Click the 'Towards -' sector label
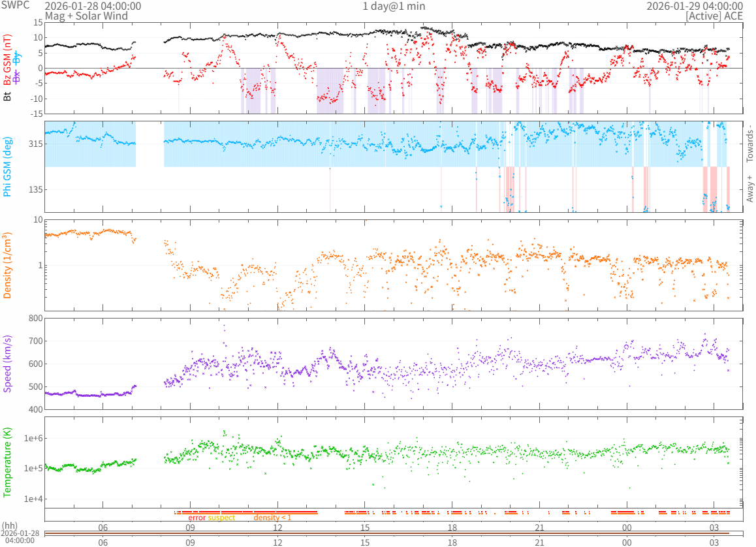 coord(749,144)
